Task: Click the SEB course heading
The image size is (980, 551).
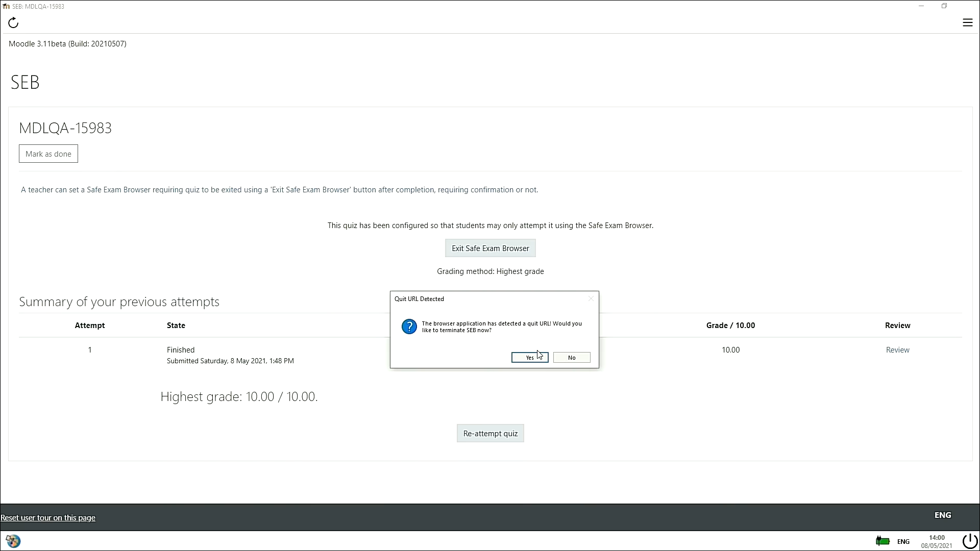Action: [25, 82]
